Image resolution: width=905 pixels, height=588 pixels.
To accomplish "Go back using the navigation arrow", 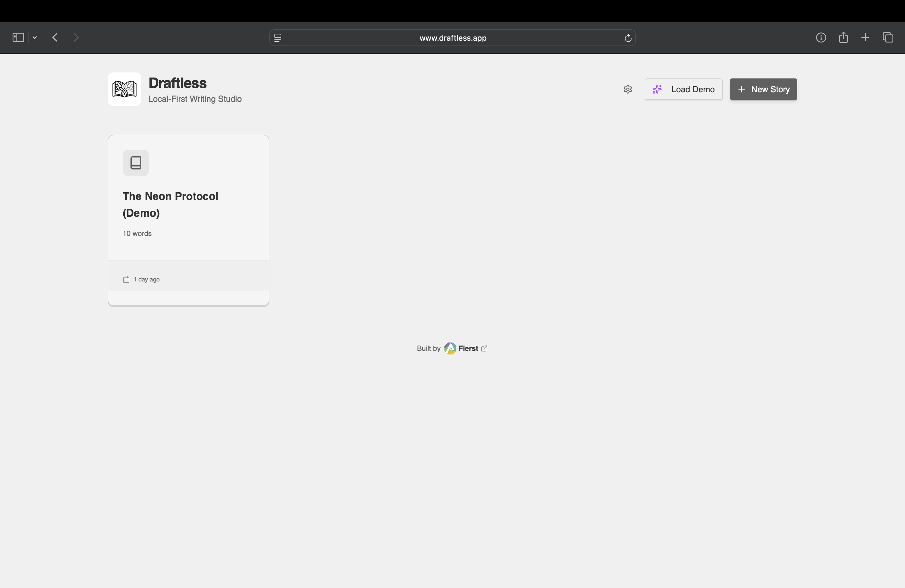I will tap(55, 37).
